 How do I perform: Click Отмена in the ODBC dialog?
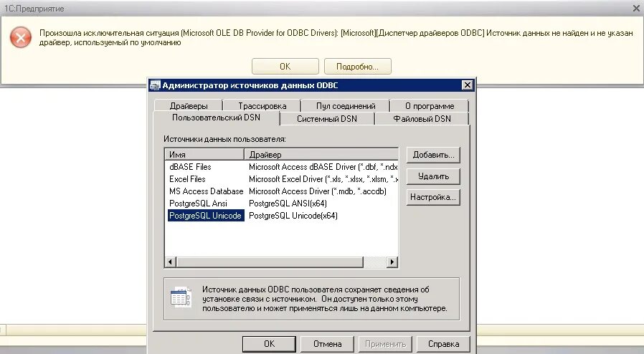327,344
